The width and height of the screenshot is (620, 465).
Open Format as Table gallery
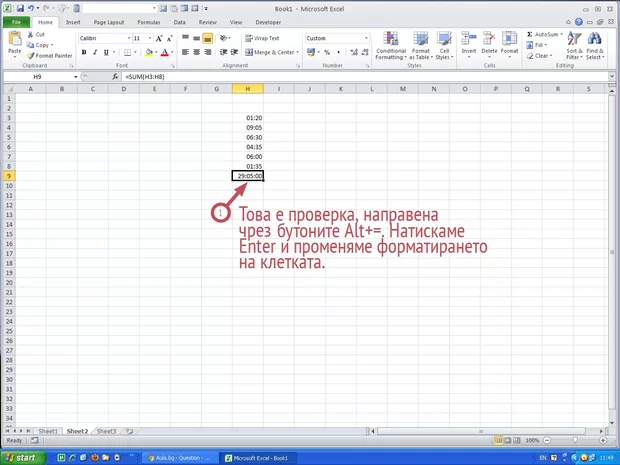pos(421,46)
